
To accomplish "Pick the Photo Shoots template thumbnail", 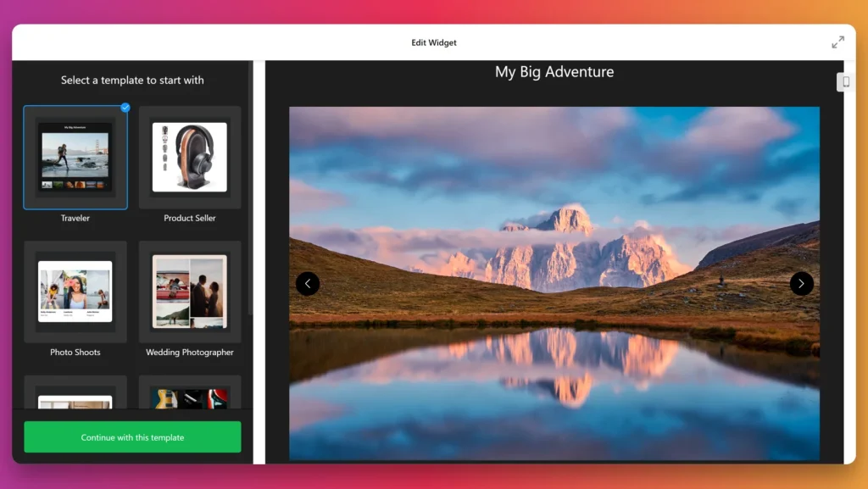I will tap(75, 292).
